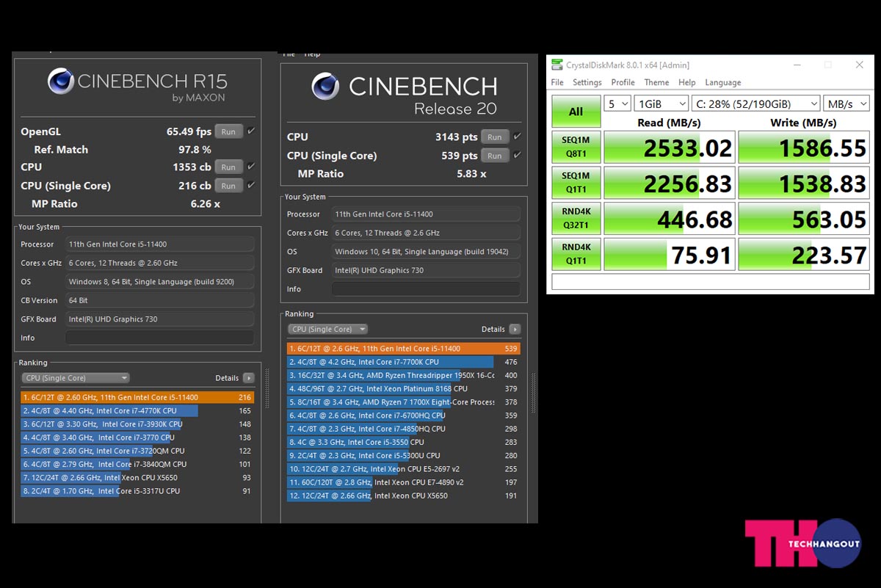
Task: Select the i5-3317U ranking row in Cinebench R15
Action: [137, 491]
